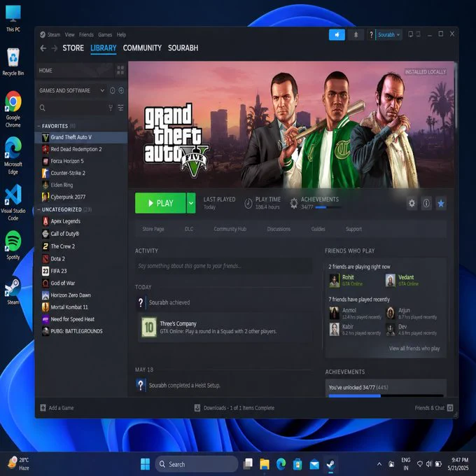This screenshot has height=476, width=476.
Task: Open the Support link
Action: click(353, 229)
